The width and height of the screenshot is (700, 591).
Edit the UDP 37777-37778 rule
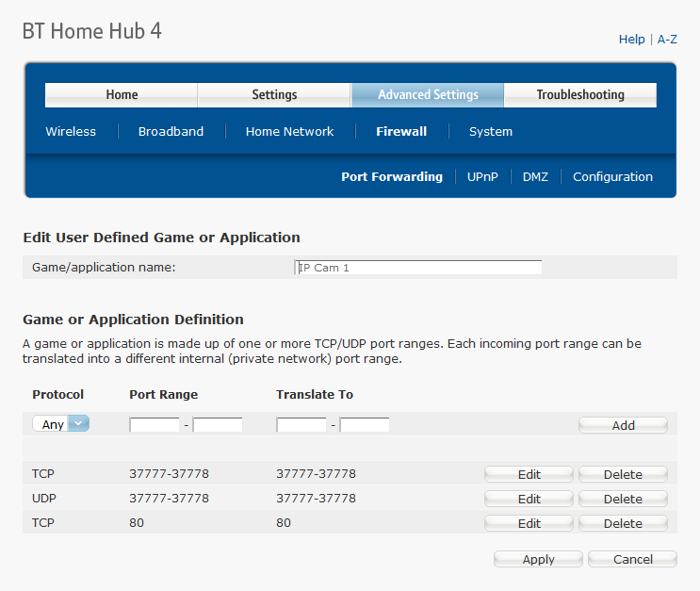pyautogui.click(x=529, y=499)
